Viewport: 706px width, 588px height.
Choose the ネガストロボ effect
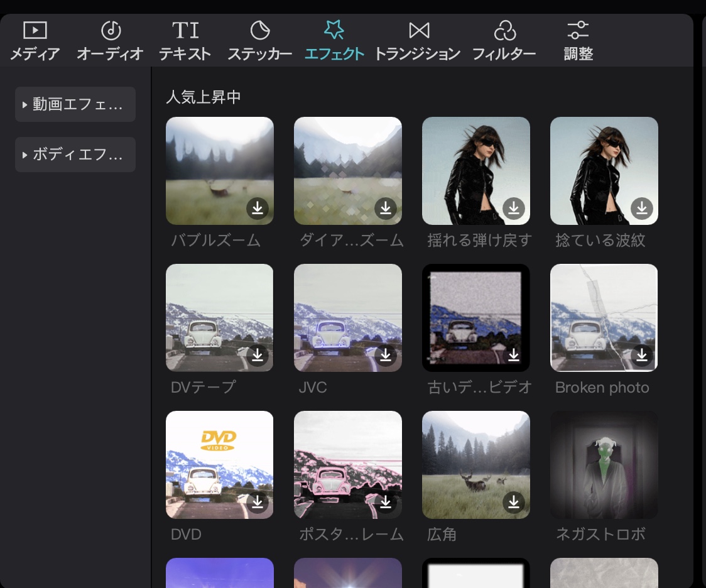coord(604,465)
